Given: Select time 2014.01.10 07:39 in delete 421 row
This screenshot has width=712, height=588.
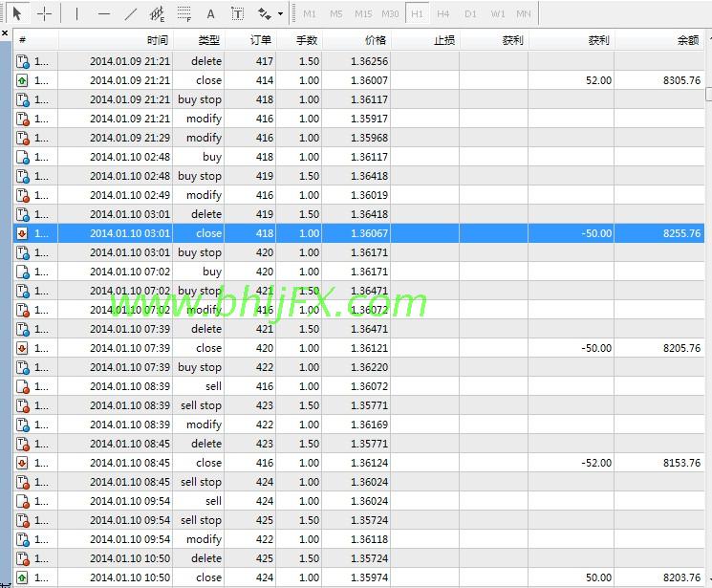Looking at the screenshot, I should [130, 329].
